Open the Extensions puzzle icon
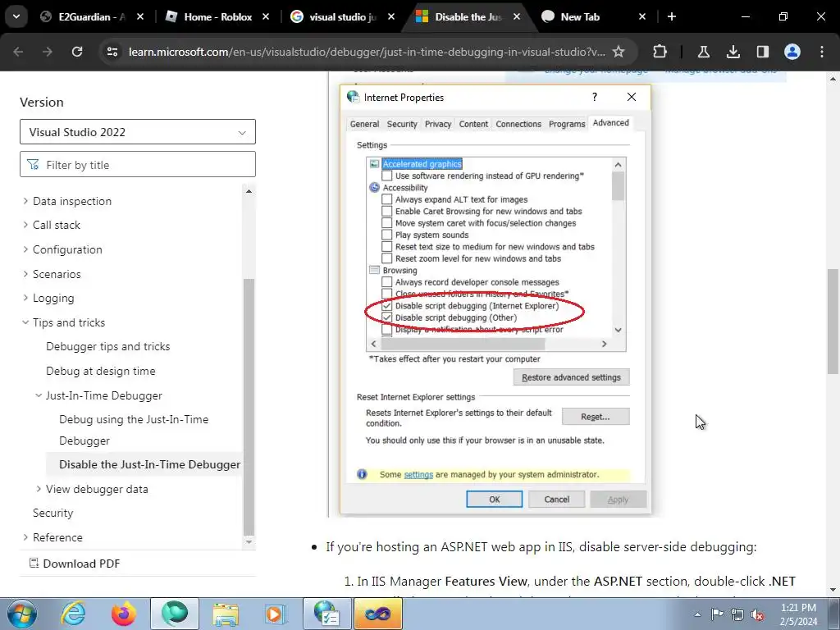Screen dimensions: 840x630 coord(660,52)
